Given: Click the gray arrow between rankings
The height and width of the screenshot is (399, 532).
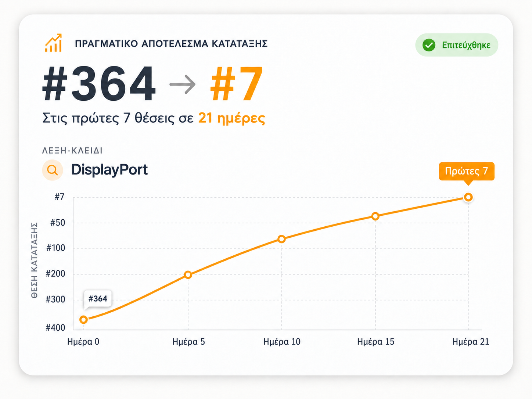Looking at the screenshot, I should click(x=183, y=84).
